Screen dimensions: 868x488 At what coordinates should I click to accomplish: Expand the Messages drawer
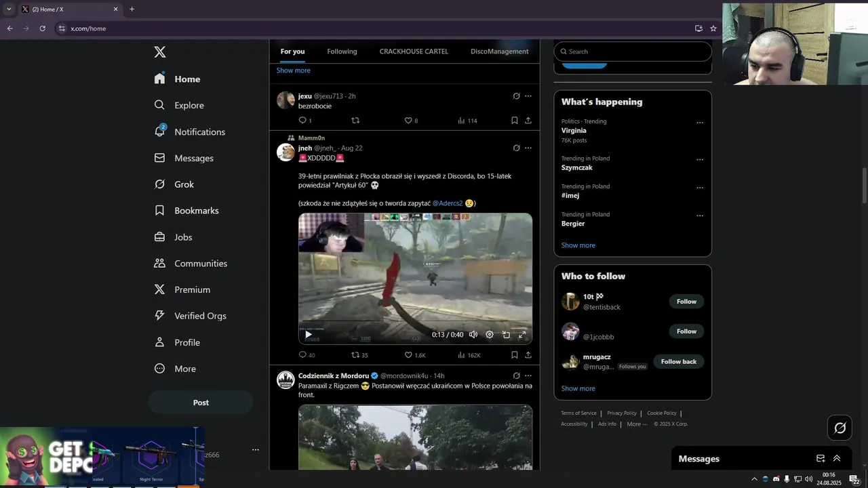837,459
